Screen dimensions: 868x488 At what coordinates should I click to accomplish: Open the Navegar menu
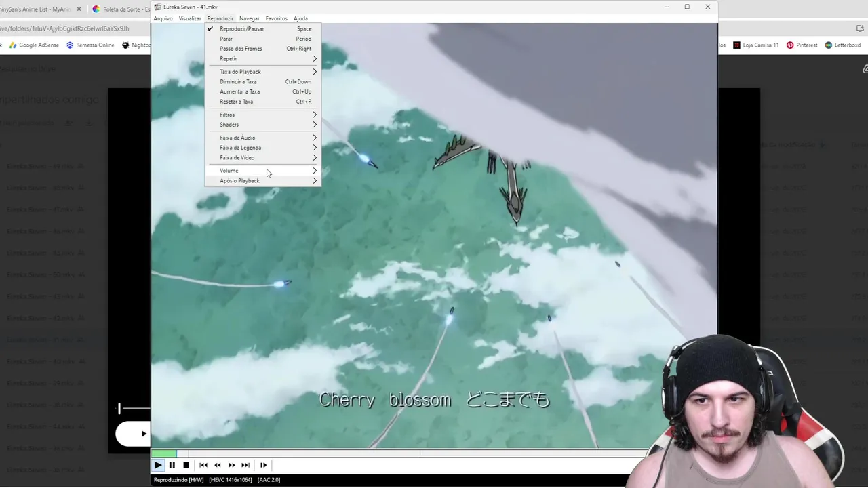pyautogui.click(x=250, y=18)
